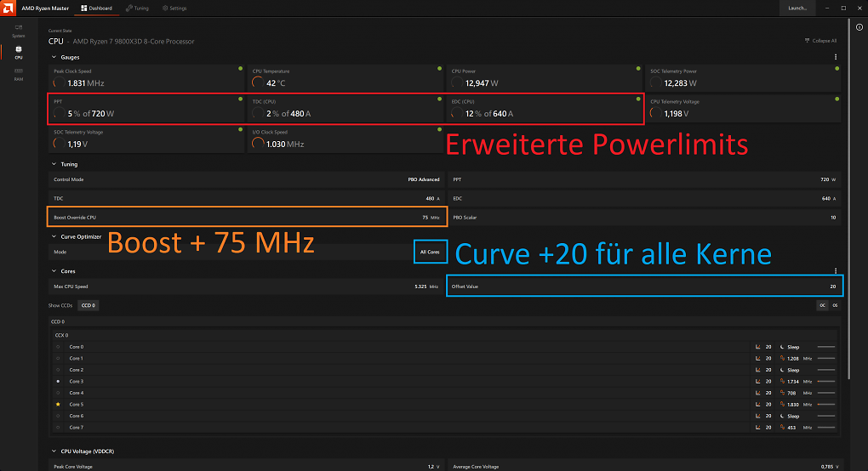Collapse the Tuning section

point(54,164)
